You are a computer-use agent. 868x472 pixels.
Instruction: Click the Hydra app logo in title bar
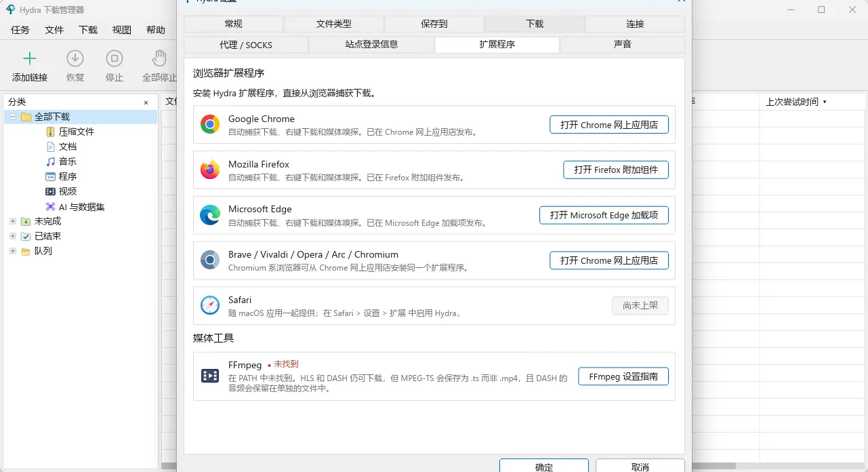click(x=10, y=9)
